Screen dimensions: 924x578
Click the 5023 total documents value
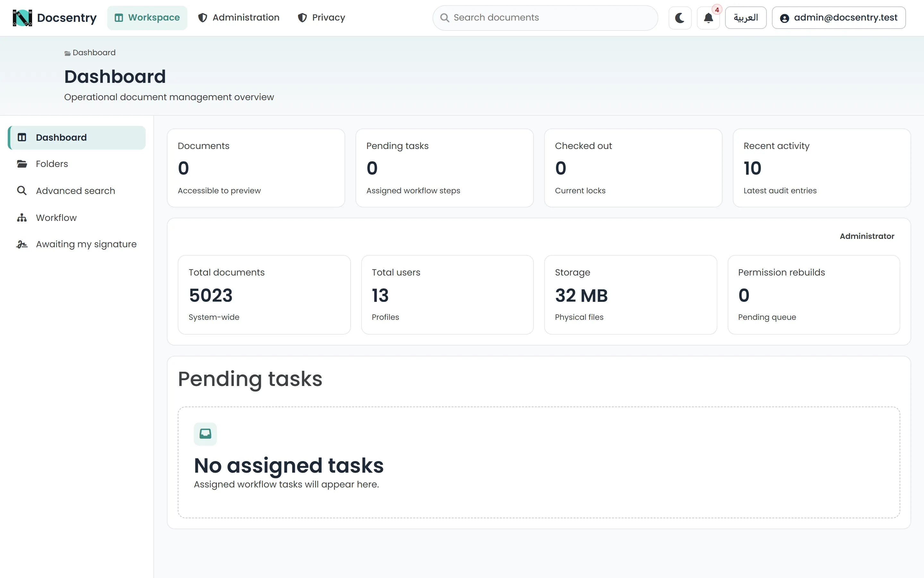coord(211,295)
